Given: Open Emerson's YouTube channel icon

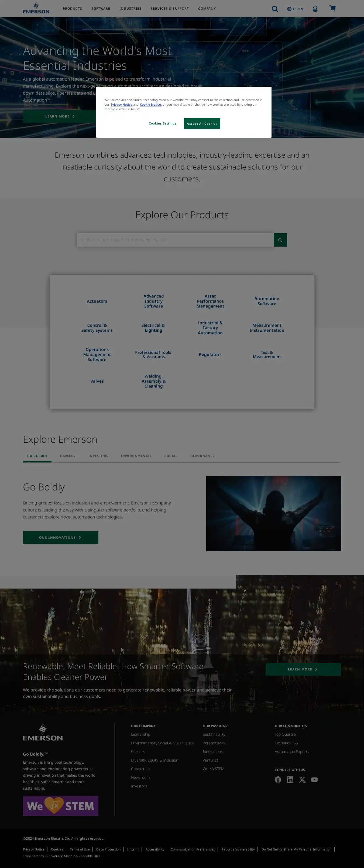Looking at the screenshot, I should (314, 779).
